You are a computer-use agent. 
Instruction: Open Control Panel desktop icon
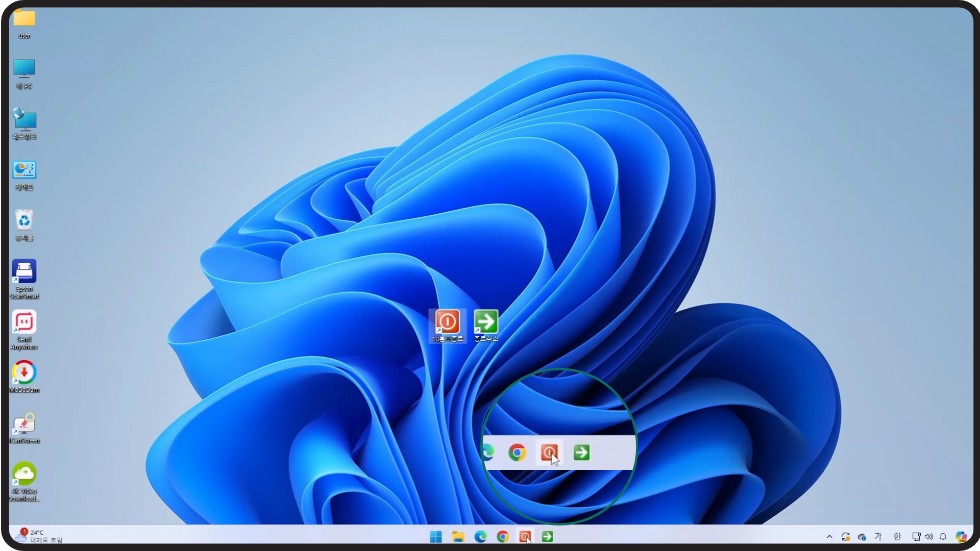click(24, 171)
